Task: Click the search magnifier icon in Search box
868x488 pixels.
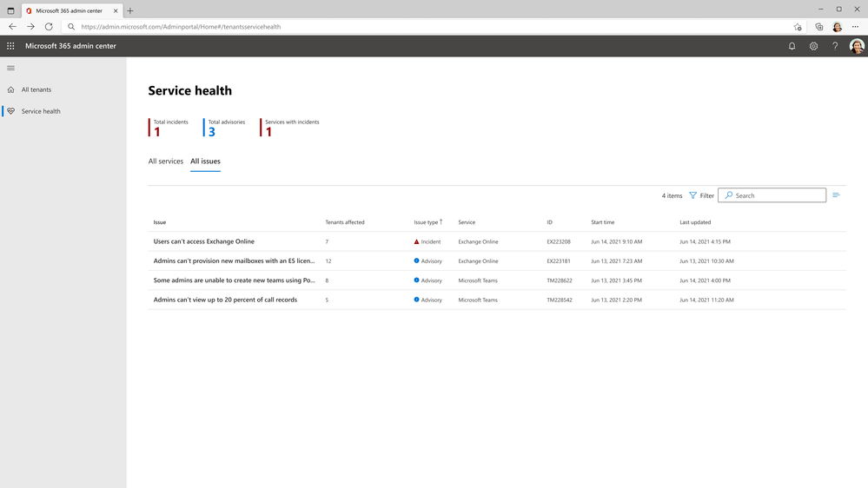Action: (x=728, y=195)
